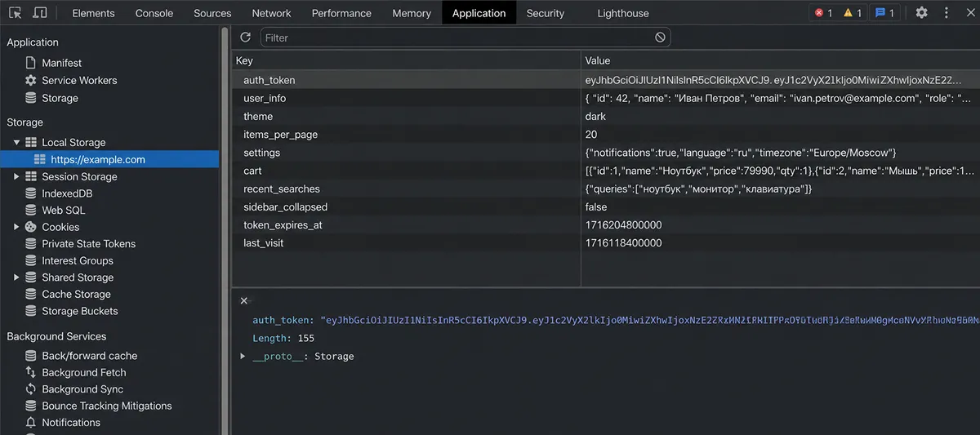Click the blue issues counter badge
Screen dimensions: 980x435
point(884,13)
